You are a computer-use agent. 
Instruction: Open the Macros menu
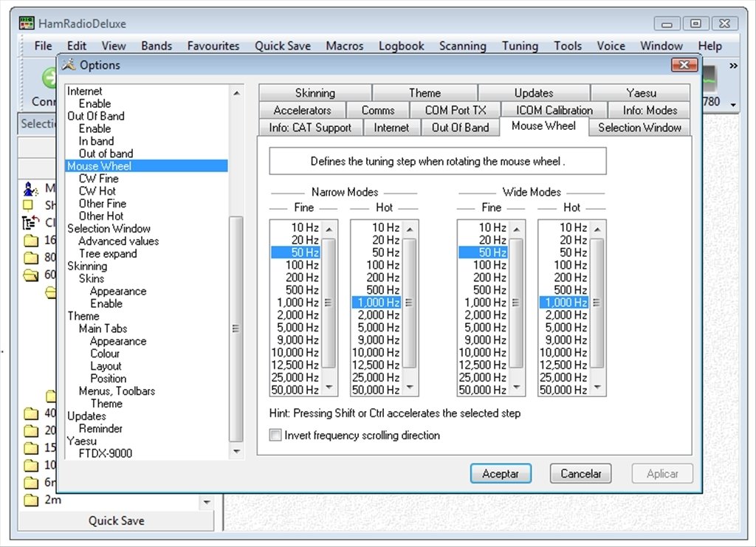[x=345, y=46]
